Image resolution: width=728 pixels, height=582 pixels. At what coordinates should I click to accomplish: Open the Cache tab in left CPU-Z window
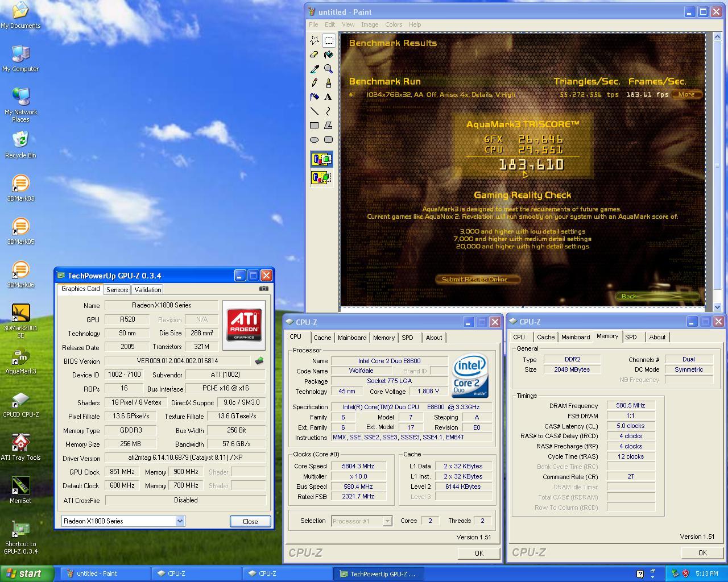pos(322,338)
